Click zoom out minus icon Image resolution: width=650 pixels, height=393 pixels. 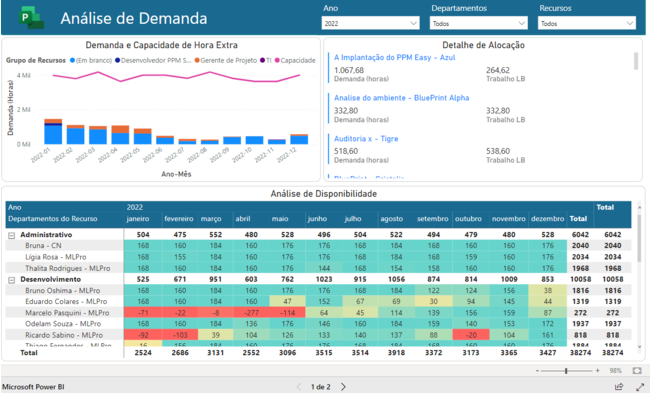pyautogui.click(x=537, y=371)
